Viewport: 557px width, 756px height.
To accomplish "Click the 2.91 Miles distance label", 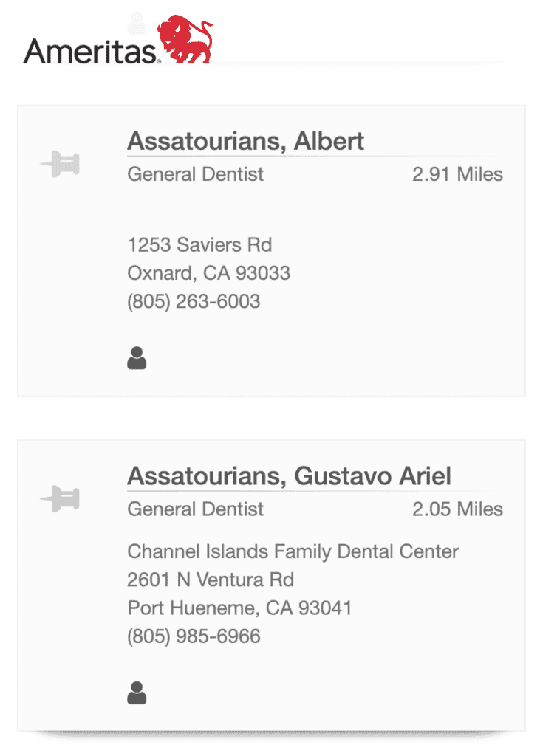I will click(x=457, y=174).
